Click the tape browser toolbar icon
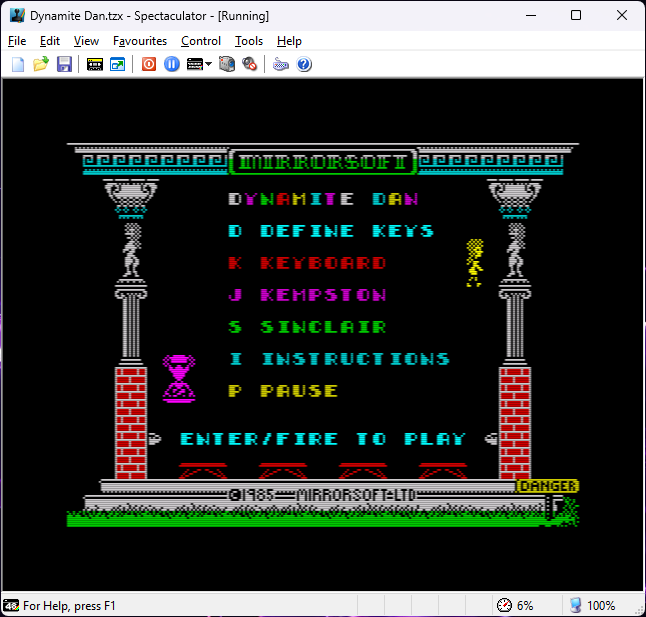Image resolution: width=646 pixels, height=617 pixels. click(x=95, y=64)
